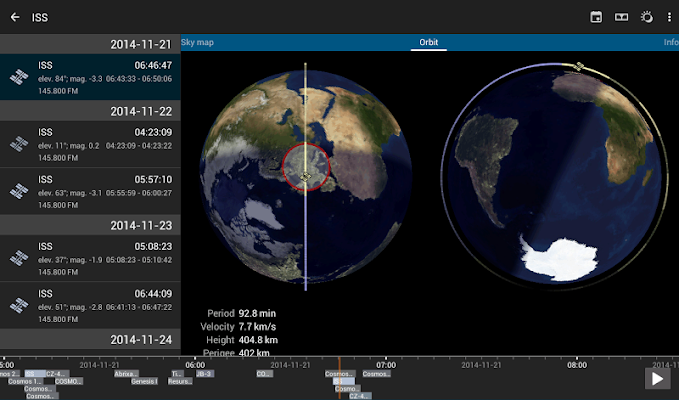Open the ISS pass at 05:57:10

coord(90,191)
